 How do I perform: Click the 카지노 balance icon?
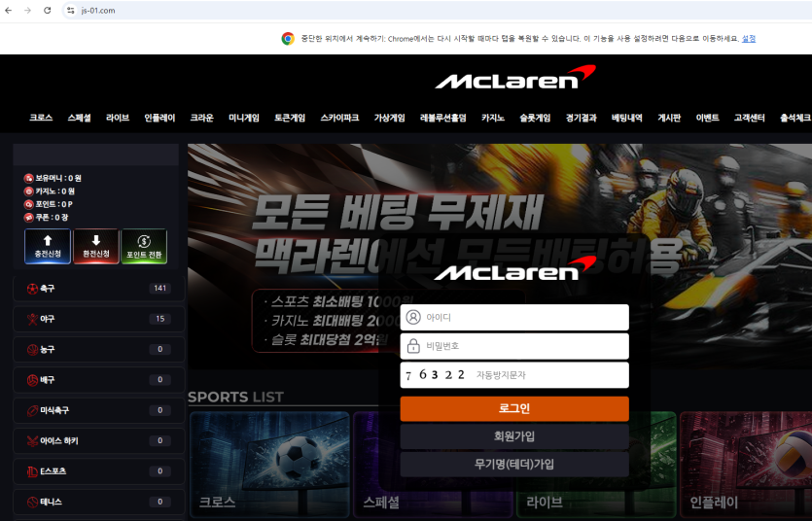pyautogui.click(x=29, y=191)
